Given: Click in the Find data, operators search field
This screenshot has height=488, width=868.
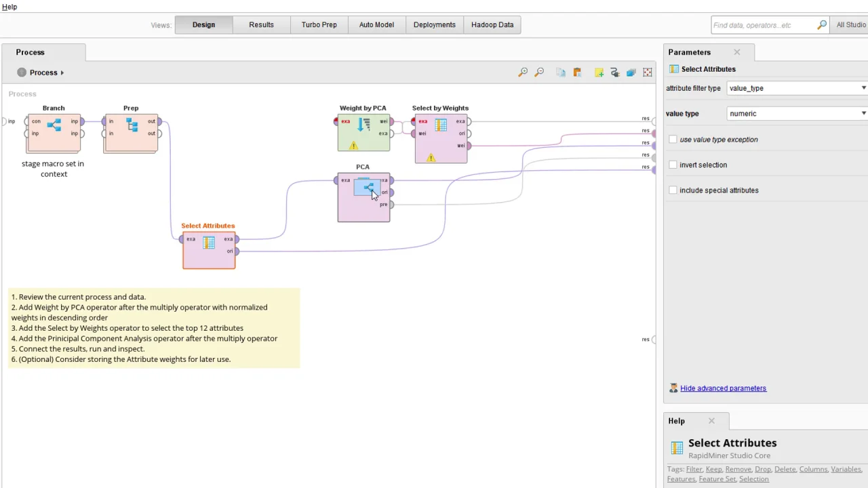Looking at the screenshot, I should 764,25.
